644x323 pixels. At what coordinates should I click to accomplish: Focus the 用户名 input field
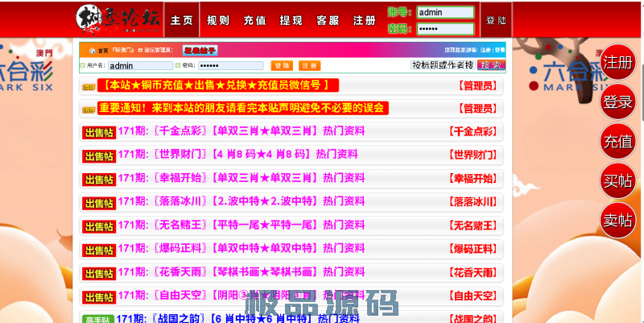click(x=140, y=66)
